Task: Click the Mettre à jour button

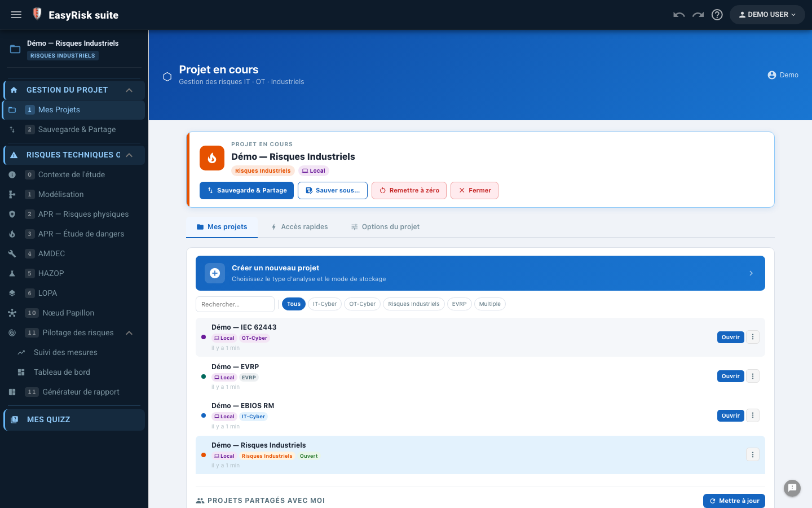Action: 734,501
